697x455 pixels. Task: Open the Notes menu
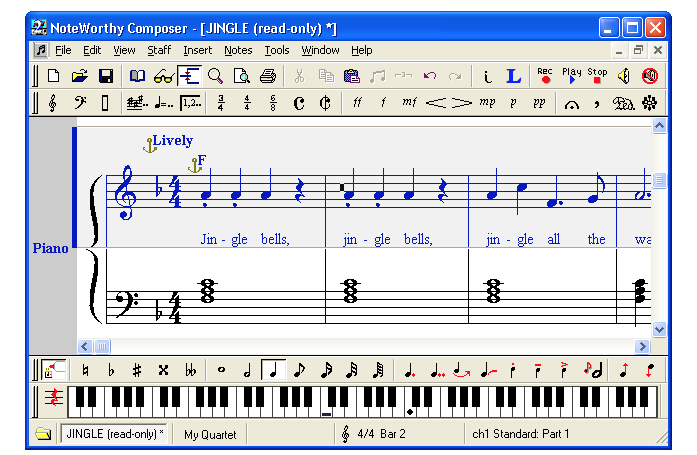(238, 50)
